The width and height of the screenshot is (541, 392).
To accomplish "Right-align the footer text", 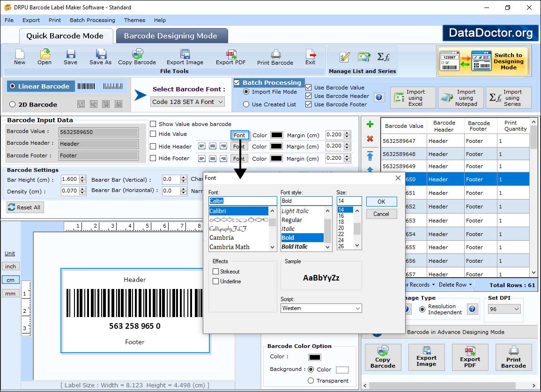I will 223,158.
